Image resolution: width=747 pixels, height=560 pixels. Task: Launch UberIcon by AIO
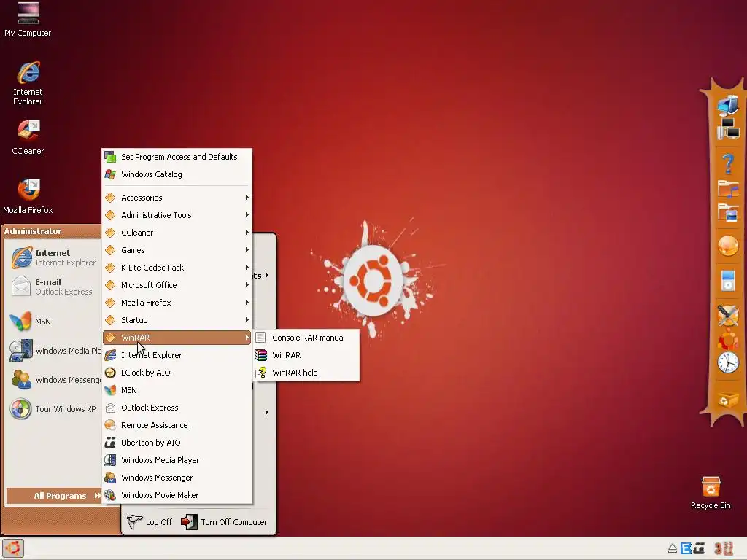click(177, 443)
